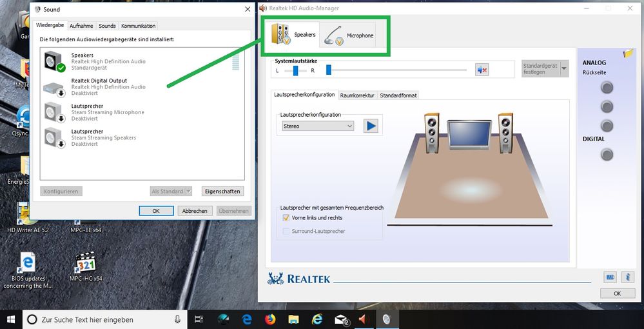644x329 pixels.
Task: Open the yellow connector settings folder icon
Action: pos(629,54)
